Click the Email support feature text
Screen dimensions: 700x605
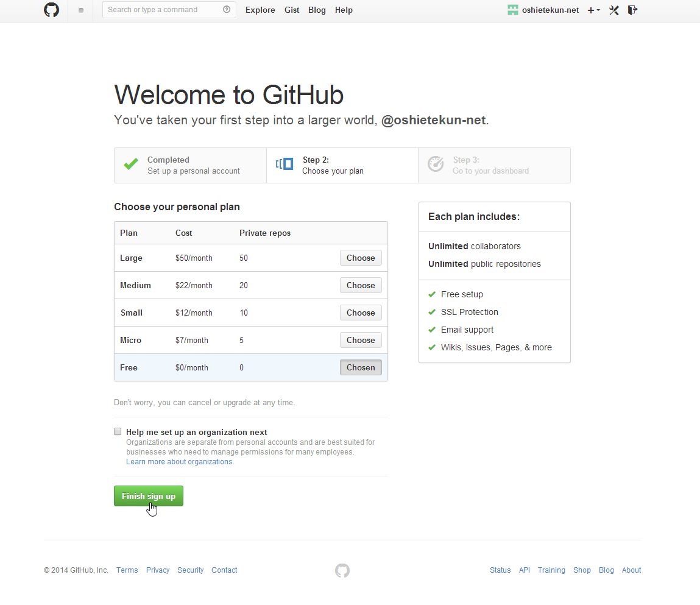[x=467, y=330]
